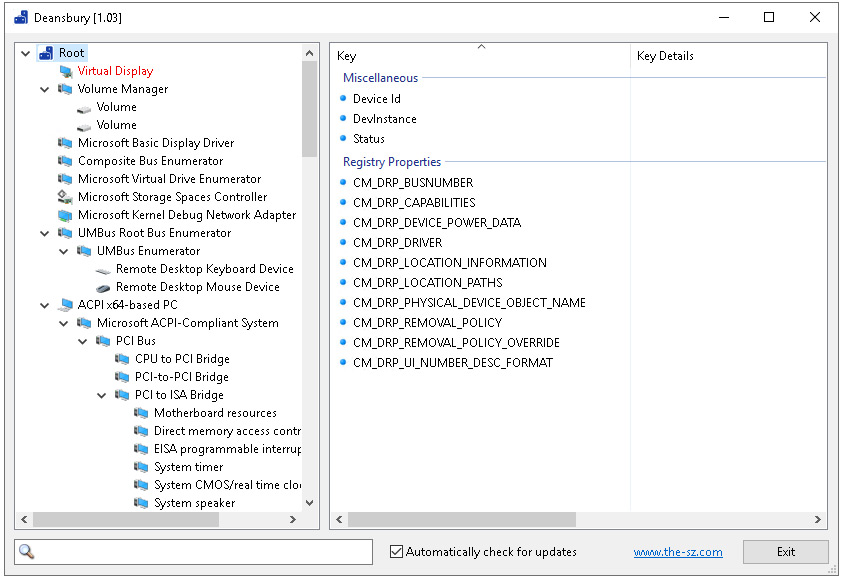Click the PCI to ISA Bridge icon
843x581 pixels.
[122, 395]
